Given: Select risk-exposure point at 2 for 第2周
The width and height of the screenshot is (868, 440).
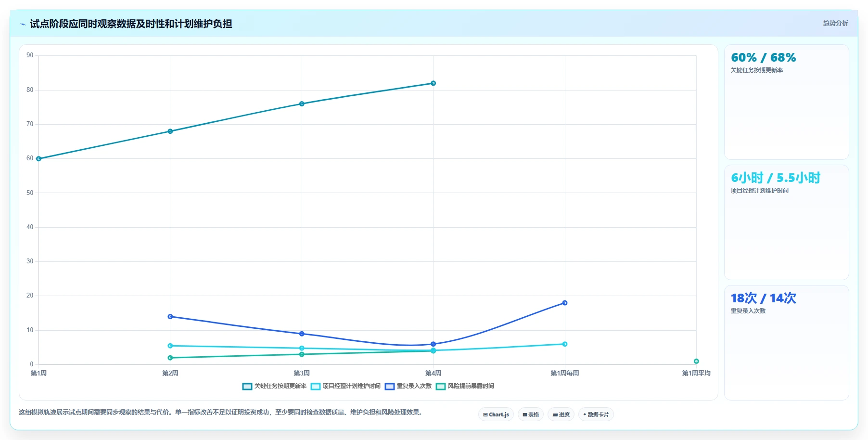Looking at the screenshot, I should [x=170, y=358].
